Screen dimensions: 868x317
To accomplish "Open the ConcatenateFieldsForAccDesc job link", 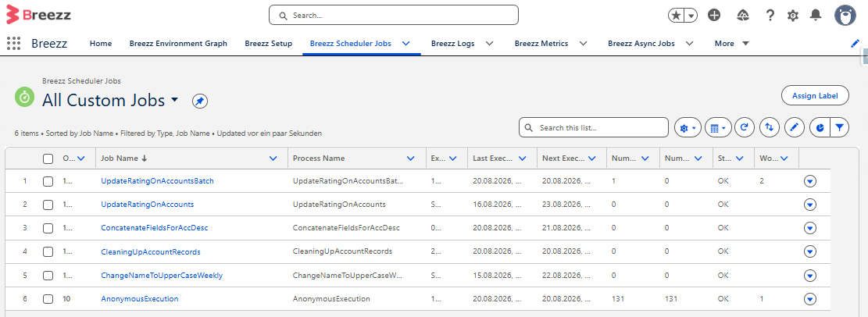I will 155,228.
